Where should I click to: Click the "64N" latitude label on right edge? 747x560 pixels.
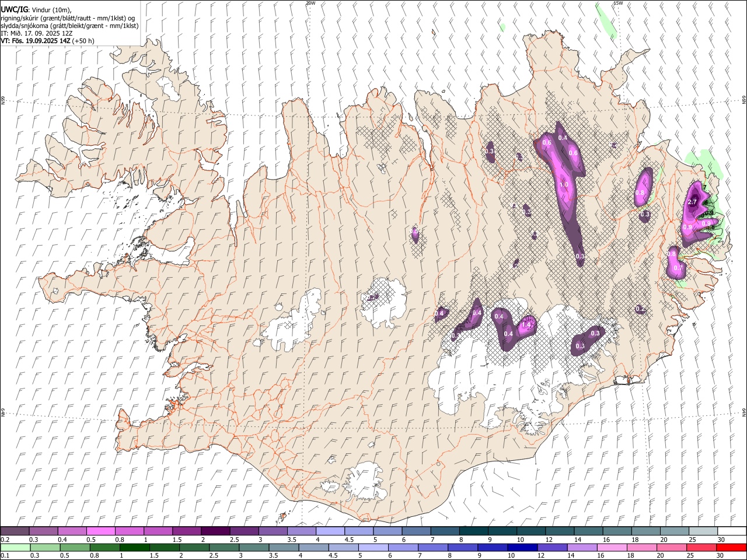point(744,412)
